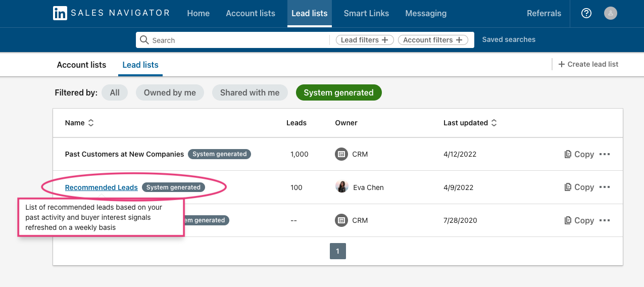644x287 pixels.
Task: Filter lists by Owned by me
Action: click(170, 92)
